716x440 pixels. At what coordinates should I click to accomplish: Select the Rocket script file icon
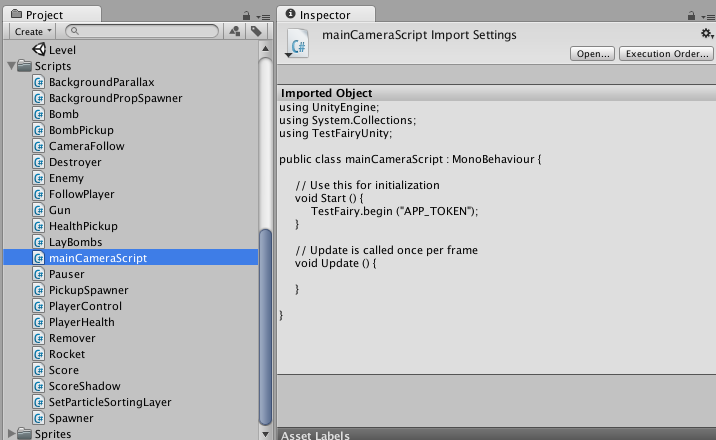point(39,354)
